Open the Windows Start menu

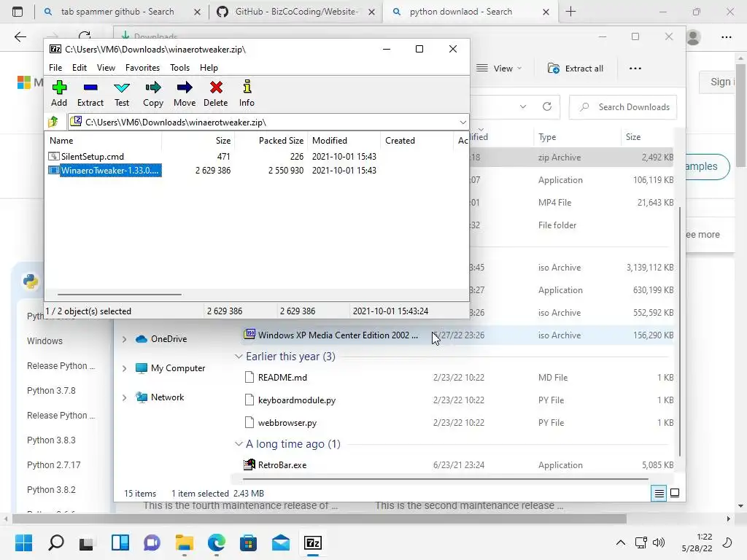pyautogui.click(x=23, y=542)
